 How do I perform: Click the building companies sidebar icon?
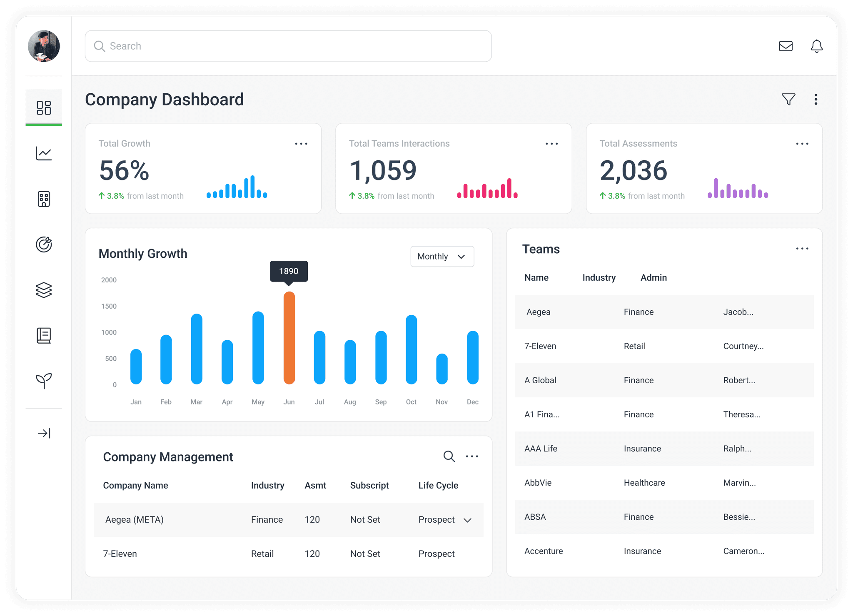pyautogui.click(x=44, y=199)
